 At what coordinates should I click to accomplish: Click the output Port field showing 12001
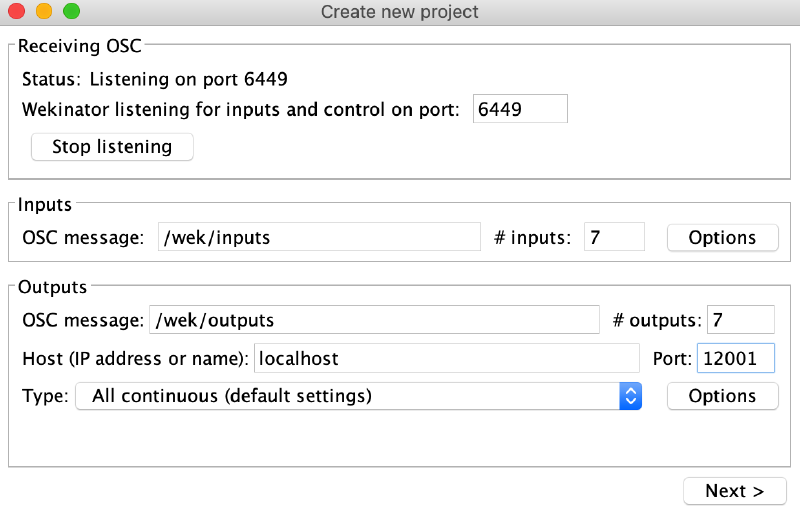click(x=735, y=358)
